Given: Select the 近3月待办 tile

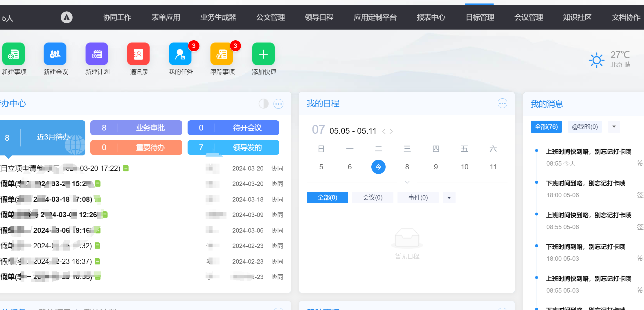Looking at the screenshot, I should (x=42, y=138).
